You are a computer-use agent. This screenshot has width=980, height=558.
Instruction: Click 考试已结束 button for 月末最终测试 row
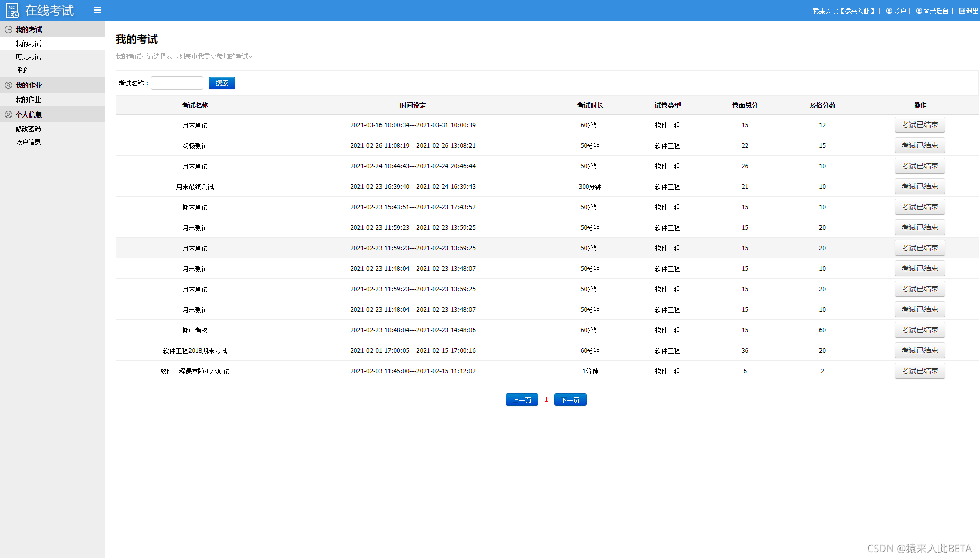[920, 186]
